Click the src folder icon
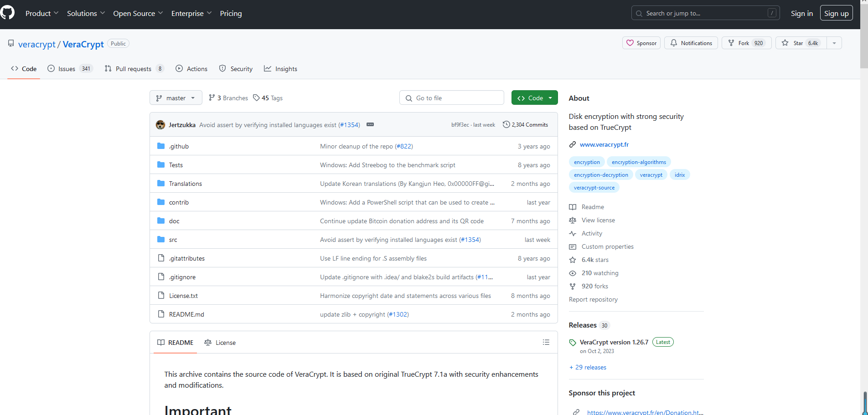The height and width of the screenshot is (415, 868). click(x=161, y=239)
